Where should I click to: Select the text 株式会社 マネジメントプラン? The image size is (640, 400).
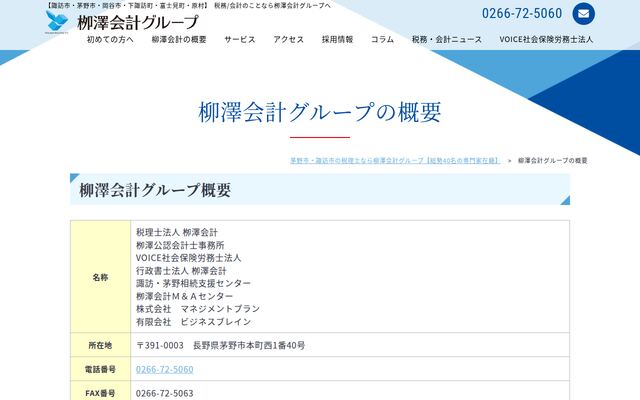tap(198, 309)
